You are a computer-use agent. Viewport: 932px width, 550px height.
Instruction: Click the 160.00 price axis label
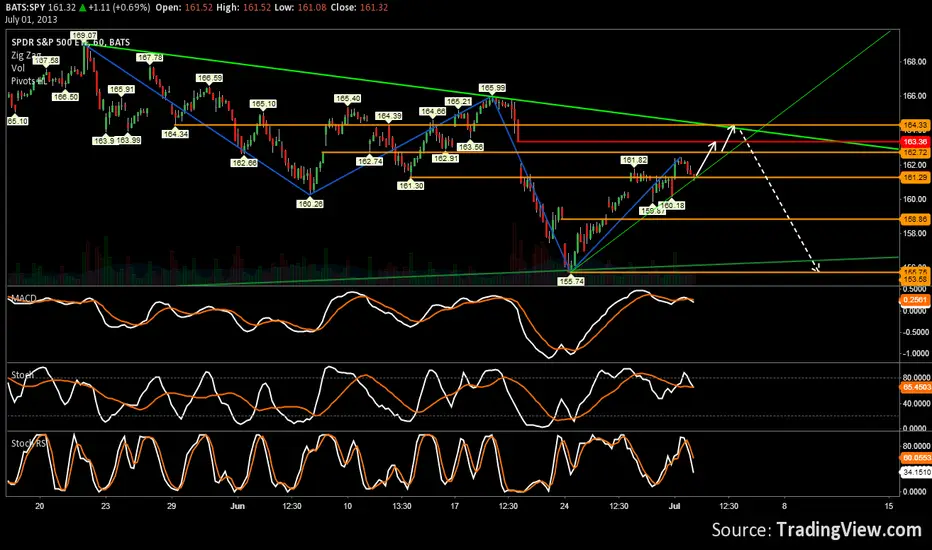click(915, 199)
